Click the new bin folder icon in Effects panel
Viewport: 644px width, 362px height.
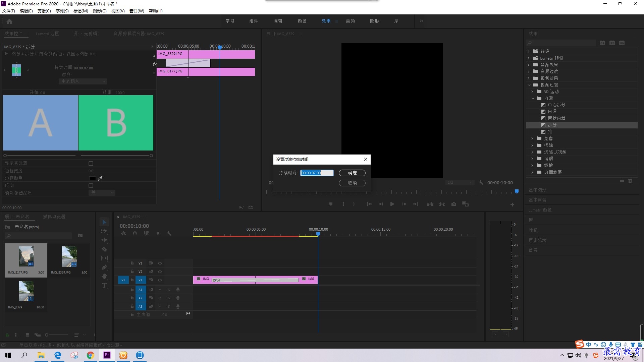[622, 181]
